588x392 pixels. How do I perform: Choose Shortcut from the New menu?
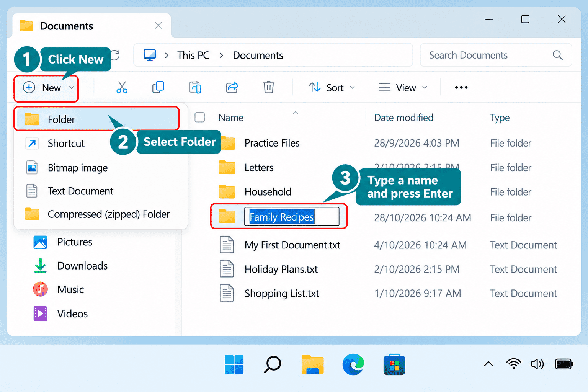coord(100,144)
